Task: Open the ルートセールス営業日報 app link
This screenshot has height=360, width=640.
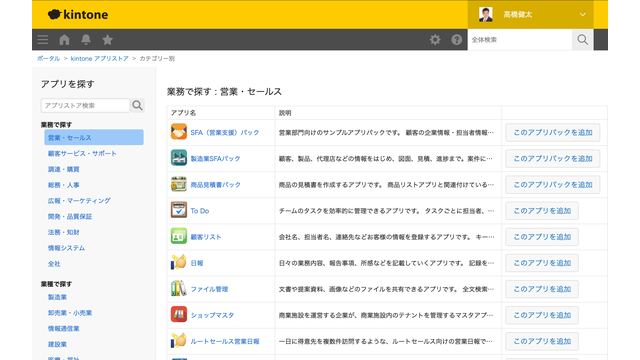Action: pyautogui.click(x=225, y=341)
